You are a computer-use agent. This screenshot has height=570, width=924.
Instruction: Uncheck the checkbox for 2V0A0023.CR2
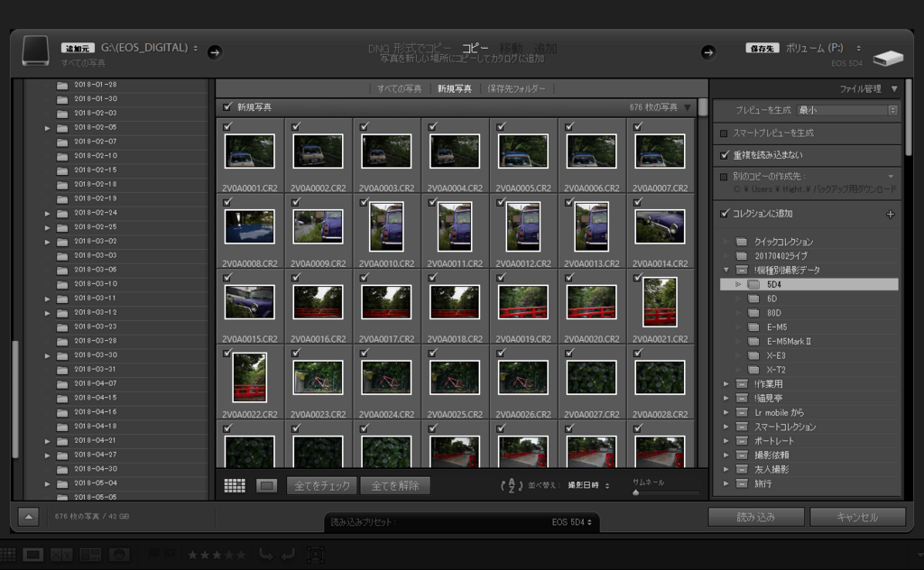[296, 353]
